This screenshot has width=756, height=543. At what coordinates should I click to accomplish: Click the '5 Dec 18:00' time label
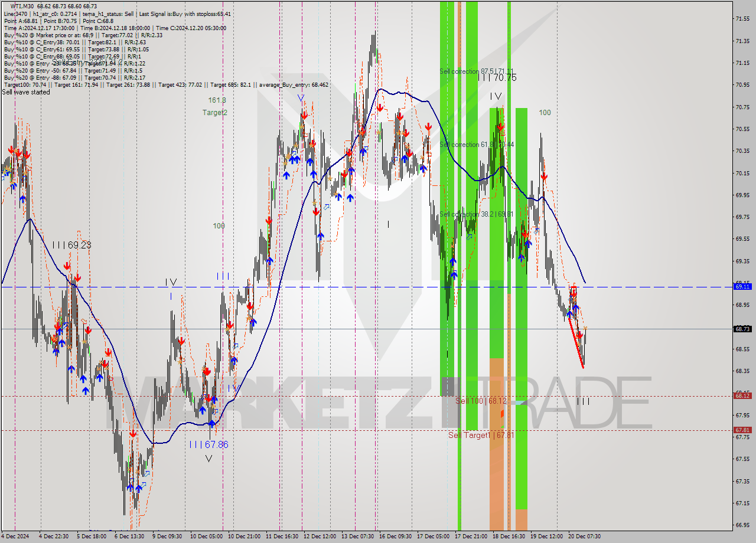pyautogui.click(x=91, y=537)
